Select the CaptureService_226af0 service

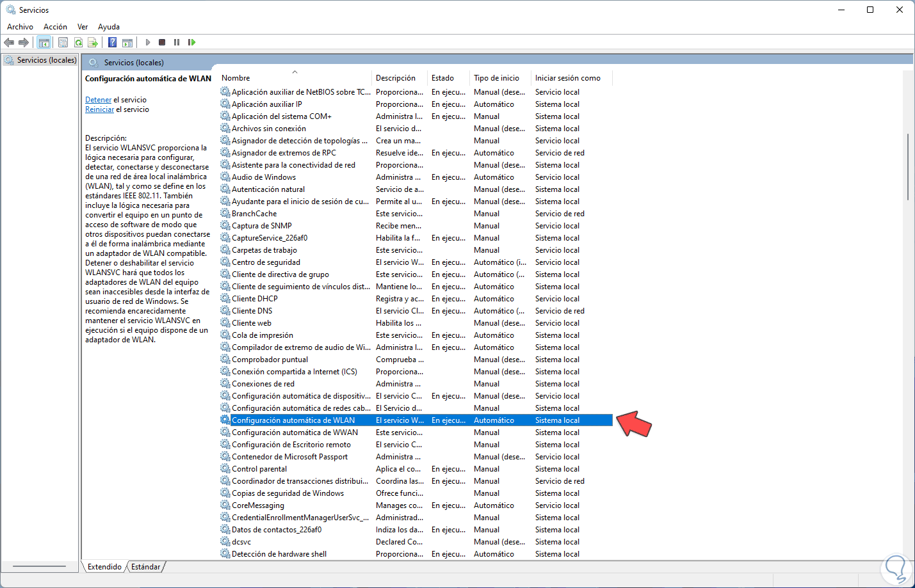tap(416, 238)
